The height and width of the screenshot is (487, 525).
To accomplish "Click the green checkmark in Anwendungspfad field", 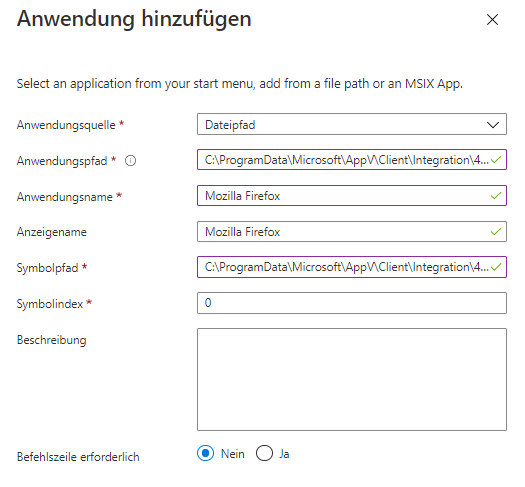I will (x=496, y=160).
